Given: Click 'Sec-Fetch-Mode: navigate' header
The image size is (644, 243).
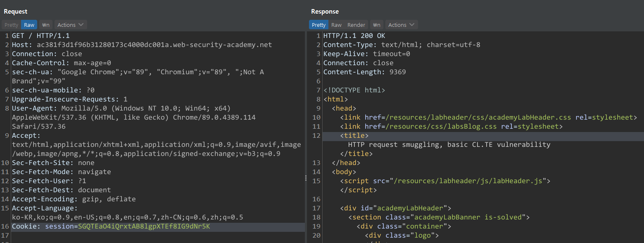Looking at the screenshot, I should pyautogui.click(x=61, y=172).
